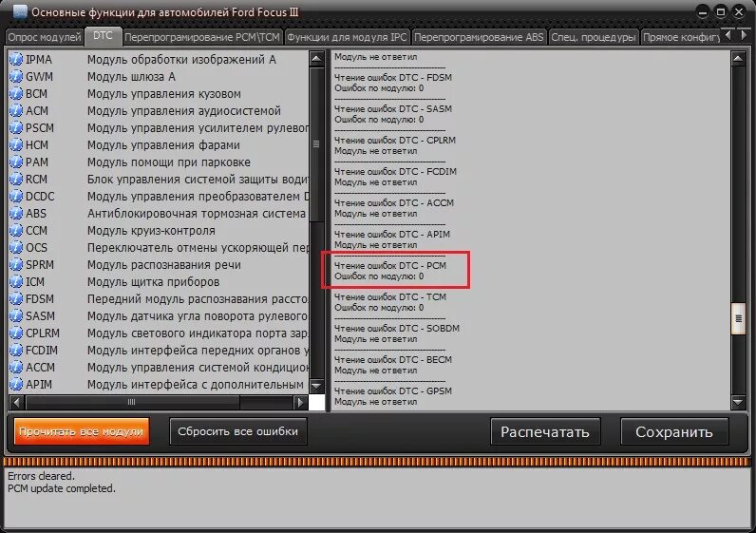The height and width of the screenshot is (533, 756).
Task: Click the info icon beside FCDIM
Action: (16, 351)
